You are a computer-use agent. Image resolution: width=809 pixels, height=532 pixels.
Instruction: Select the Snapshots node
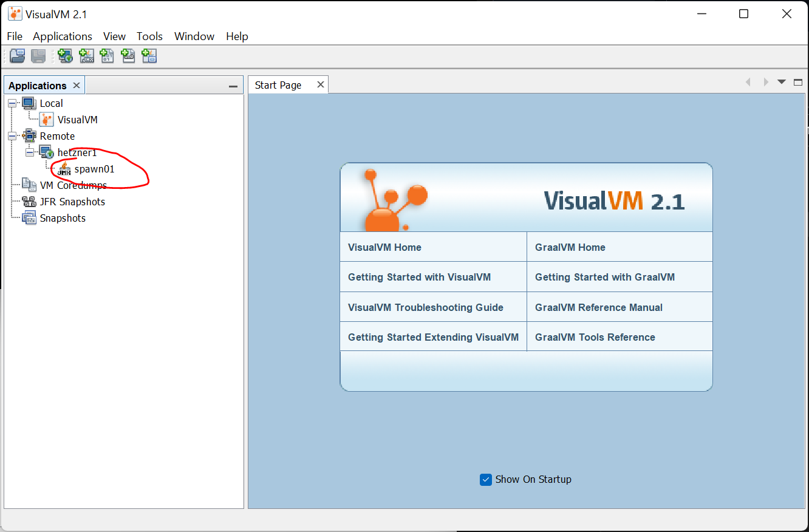pyautogui.click(x=63, y=218)
